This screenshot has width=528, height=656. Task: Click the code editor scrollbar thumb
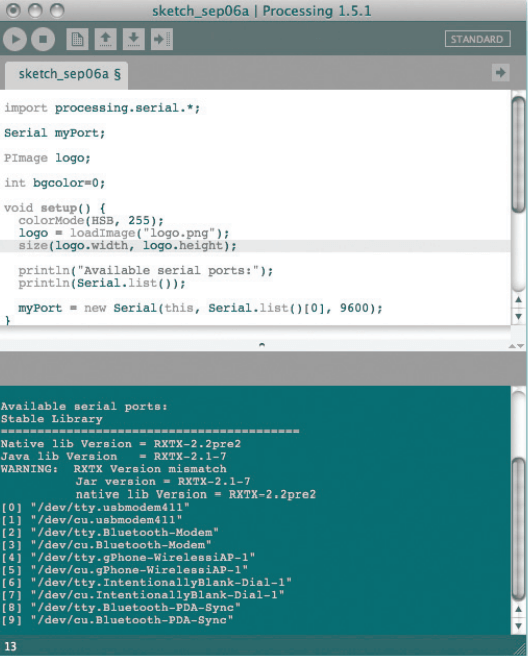click(518, 155)
